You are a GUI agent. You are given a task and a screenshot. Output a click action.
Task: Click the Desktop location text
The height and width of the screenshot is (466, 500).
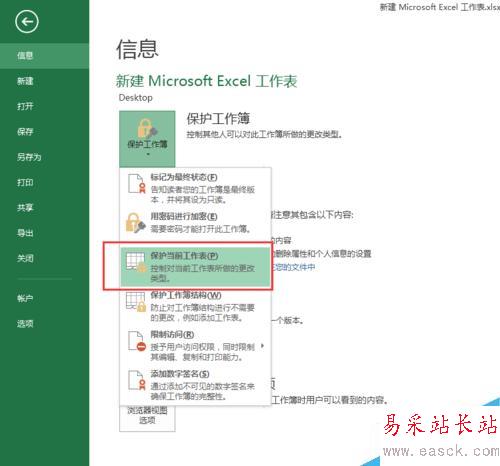click(x=136, y=98)
